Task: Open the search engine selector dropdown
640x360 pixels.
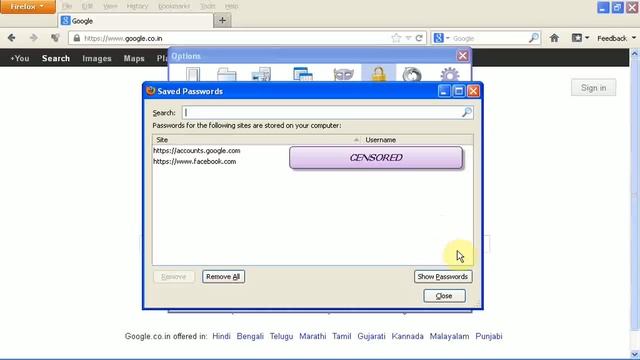Action: tap(441, 38)
